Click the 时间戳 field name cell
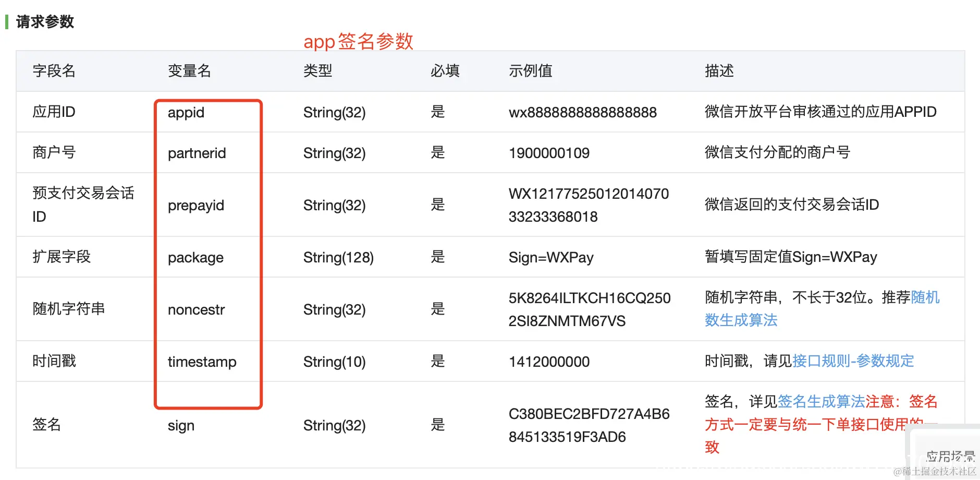The width and height of the screenshot is (980, 480). (54, 361)
